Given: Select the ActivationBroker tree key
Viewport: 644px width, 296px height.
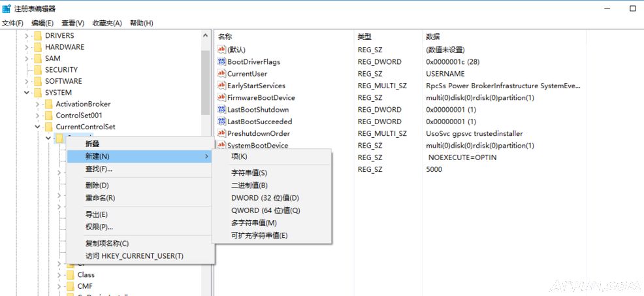Looking at the screenshot, I should pyautogui.click(x=82, y=104).
